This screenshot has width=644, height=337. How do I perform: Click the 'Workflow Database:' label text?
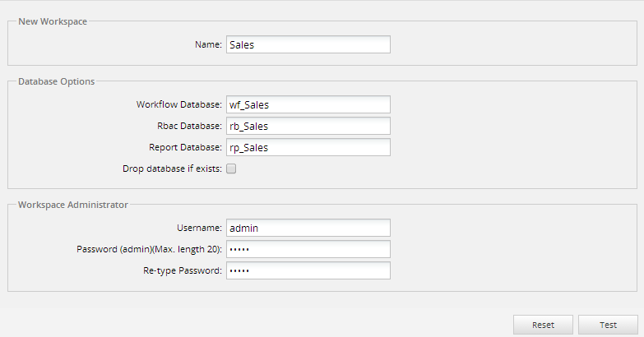(179, 104)
